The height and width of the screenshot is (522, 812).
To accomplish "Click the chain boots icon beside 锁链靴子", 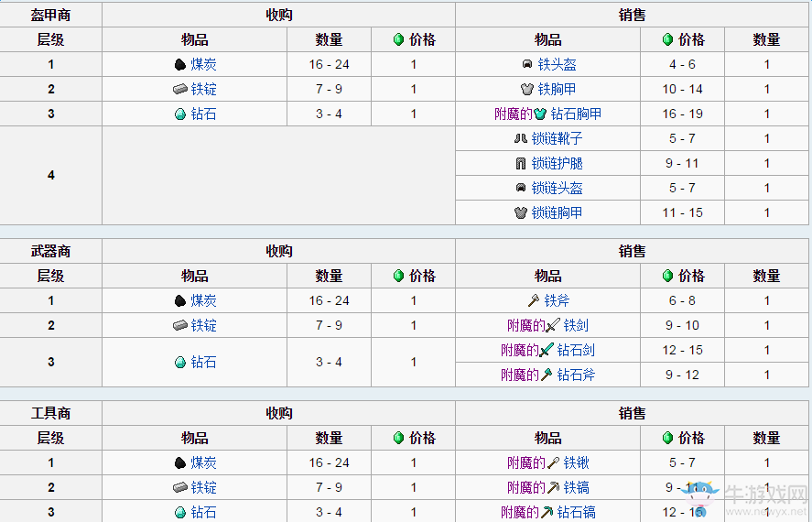I will tap(521, 138).
